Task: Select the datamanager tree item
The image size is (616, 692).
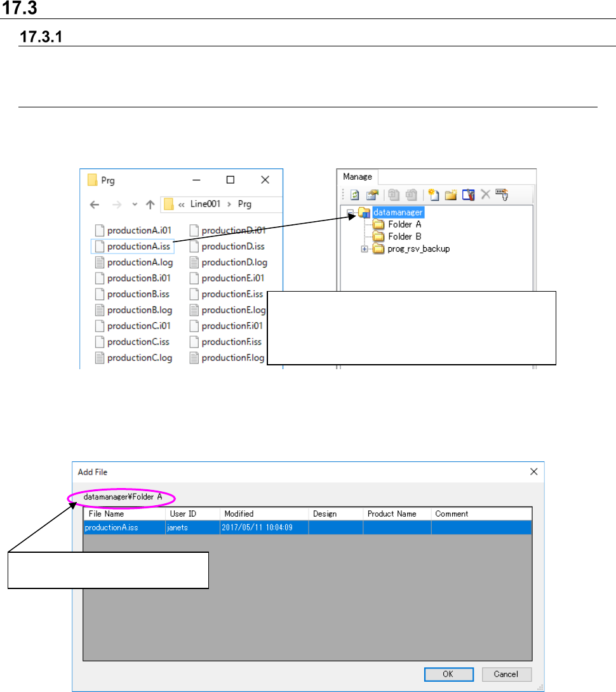Action: point(398,212)
